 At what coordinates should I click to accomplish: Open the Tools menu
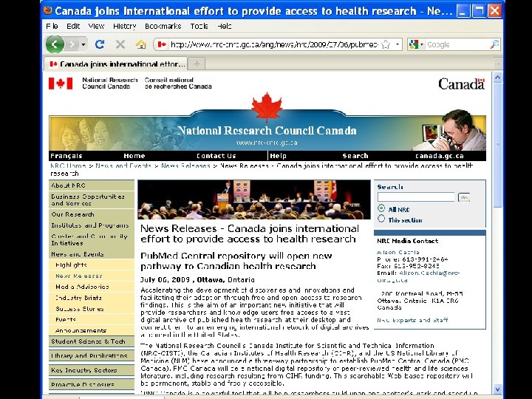(x=199, y=26)
